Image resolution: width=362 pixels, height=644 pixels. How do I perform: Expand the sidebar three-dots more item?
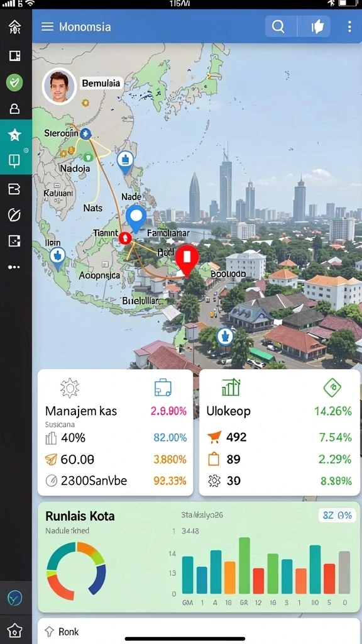(x=14, y=267)
